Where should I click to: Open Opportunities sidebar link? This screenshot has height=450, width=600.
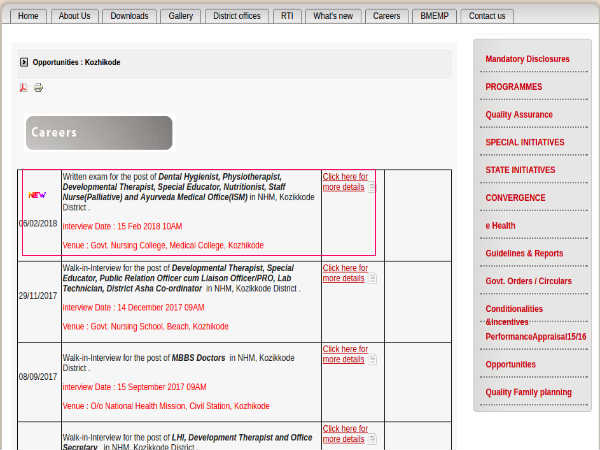coord(510,364)
